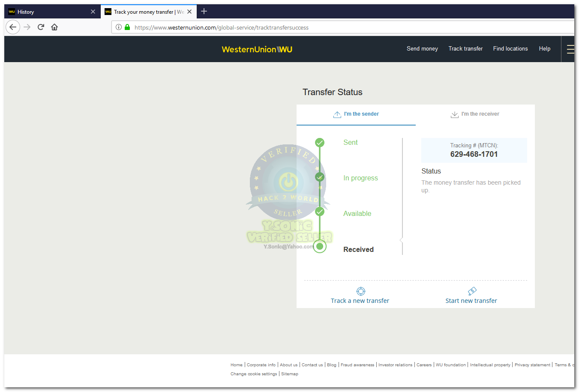579x392 pixels.
Task: Click the Transfer Status heading
Action: point(333,92)
